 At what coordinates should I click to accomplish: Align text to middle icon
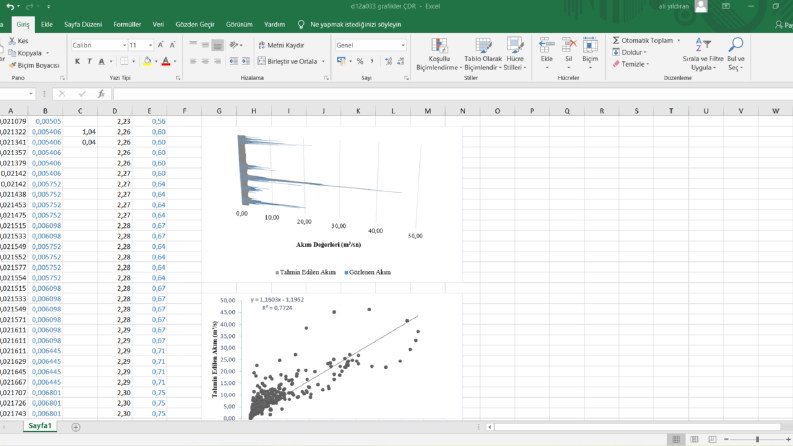[205, 45]
